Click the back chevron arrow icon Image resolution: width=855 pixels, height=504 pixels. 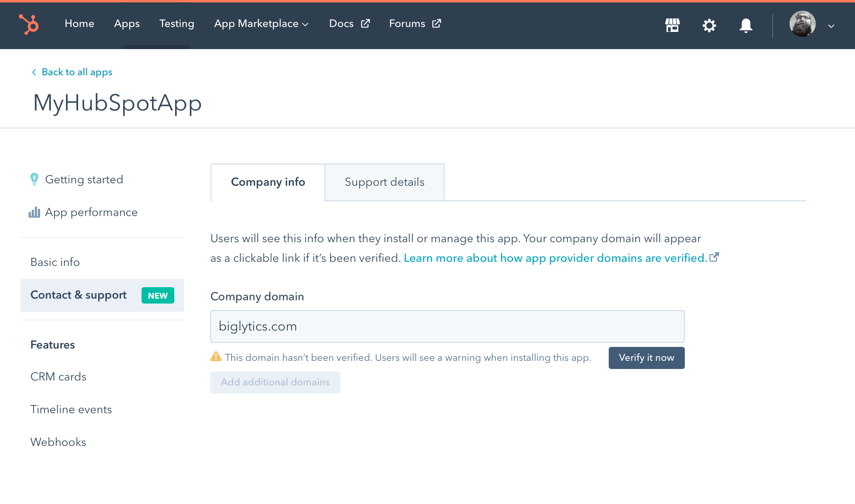pyautogui.click(x=34, y=72)
